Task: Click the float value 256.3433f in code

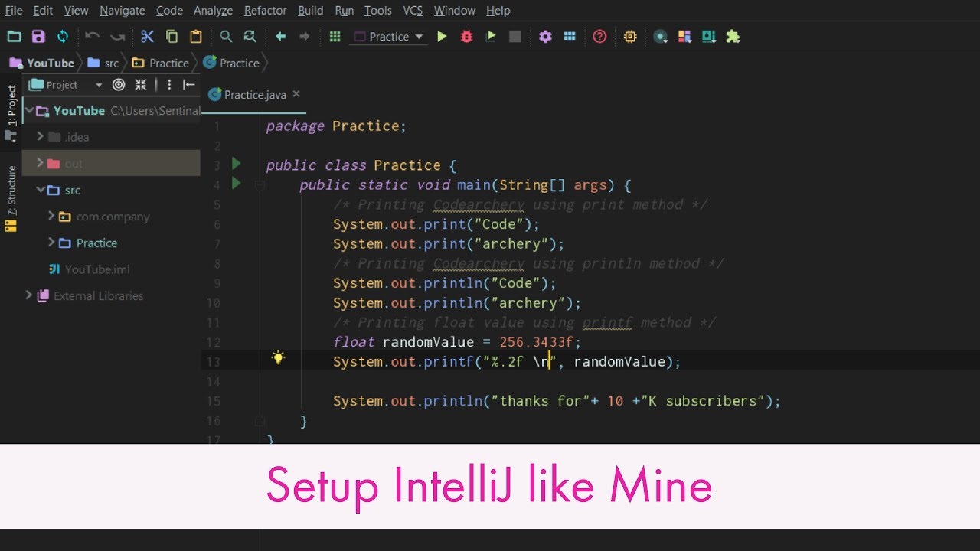Action: 541,342
